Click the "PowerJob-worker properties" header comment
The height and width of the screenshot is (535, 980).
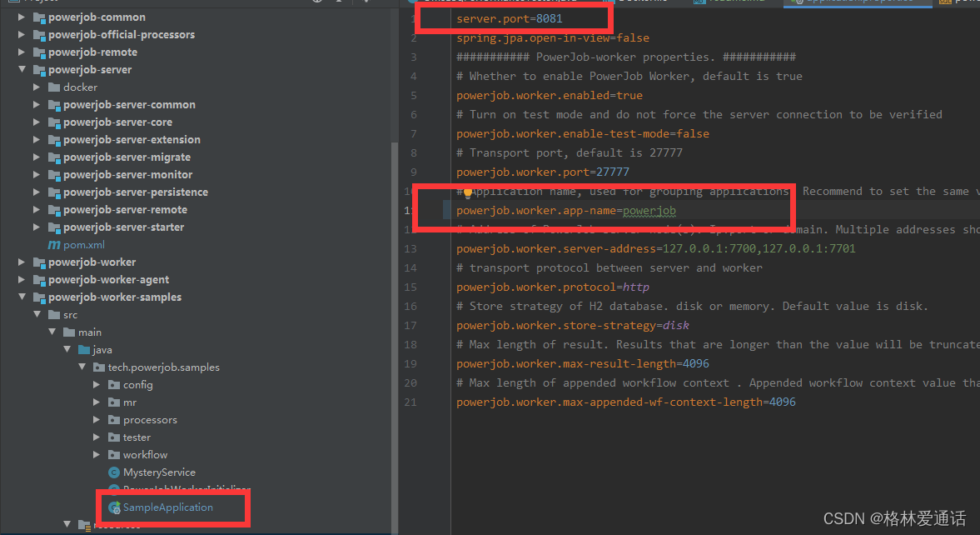[x=625, y=57]
